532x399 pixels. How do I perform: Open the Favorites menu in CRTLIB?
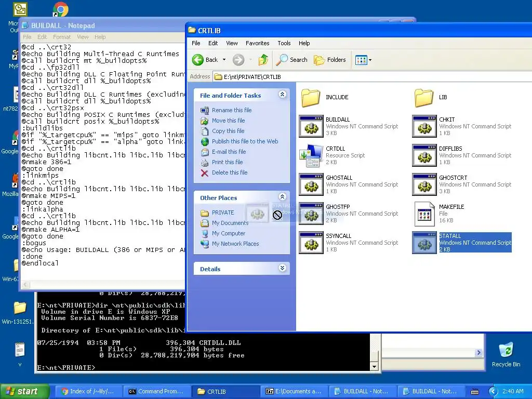pos(258,43)
